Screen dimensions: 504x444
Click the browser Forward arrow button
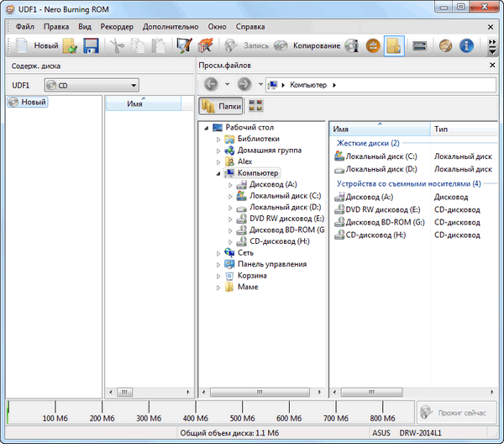pyautogui.click(x=244, y=84)
